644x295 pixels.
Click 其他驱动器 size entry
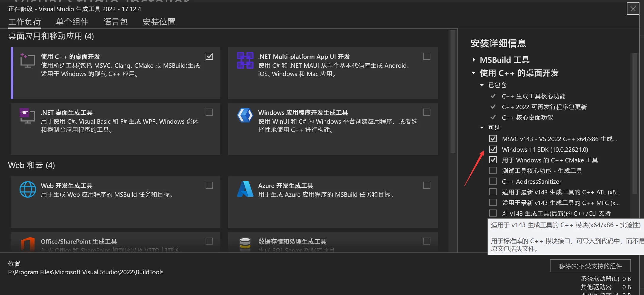coord(606,287)
